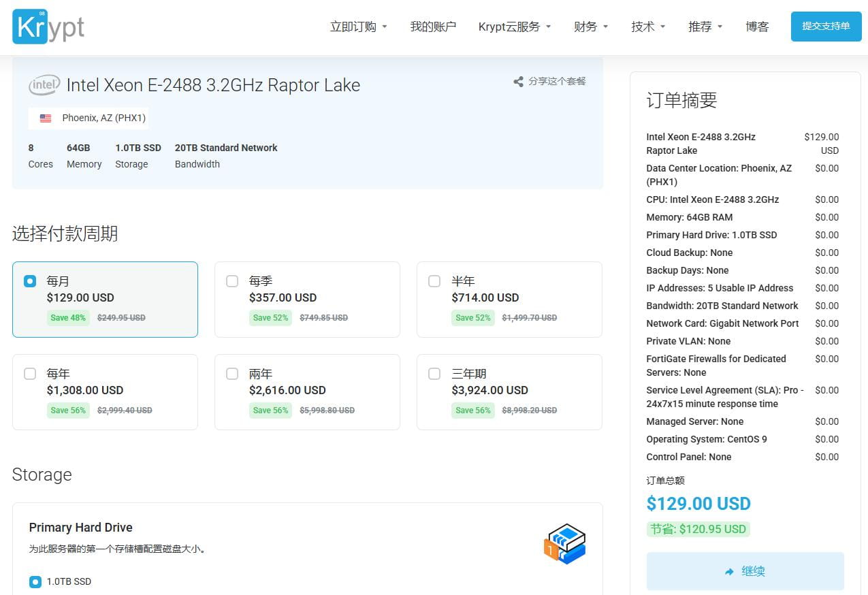
Task: Click the share icon next to 分享这个套餐
Action: click(x=518, y=82)
